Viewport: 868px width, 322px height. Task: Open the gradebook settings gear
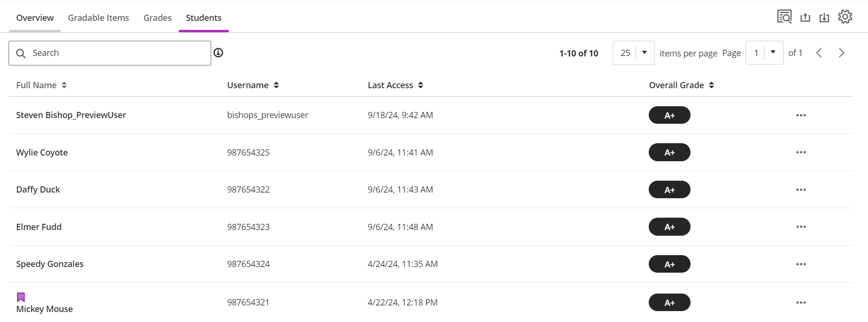(x=844, y=16)
